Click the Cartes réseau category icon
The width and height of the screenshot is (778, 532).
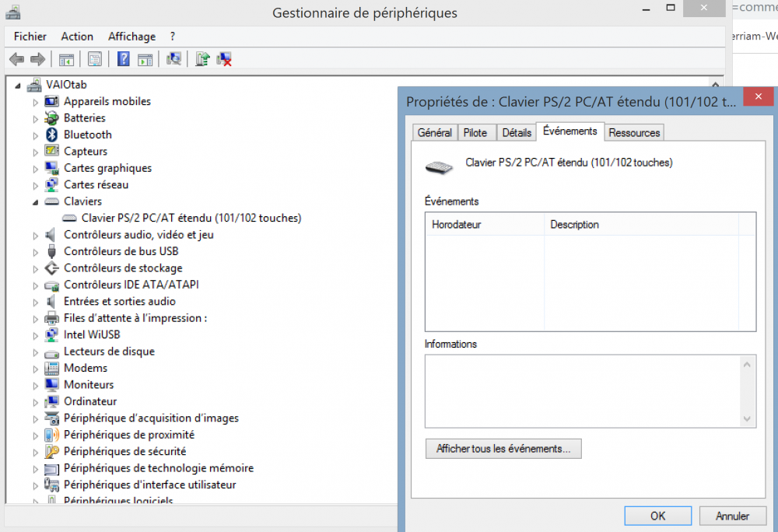51,184
